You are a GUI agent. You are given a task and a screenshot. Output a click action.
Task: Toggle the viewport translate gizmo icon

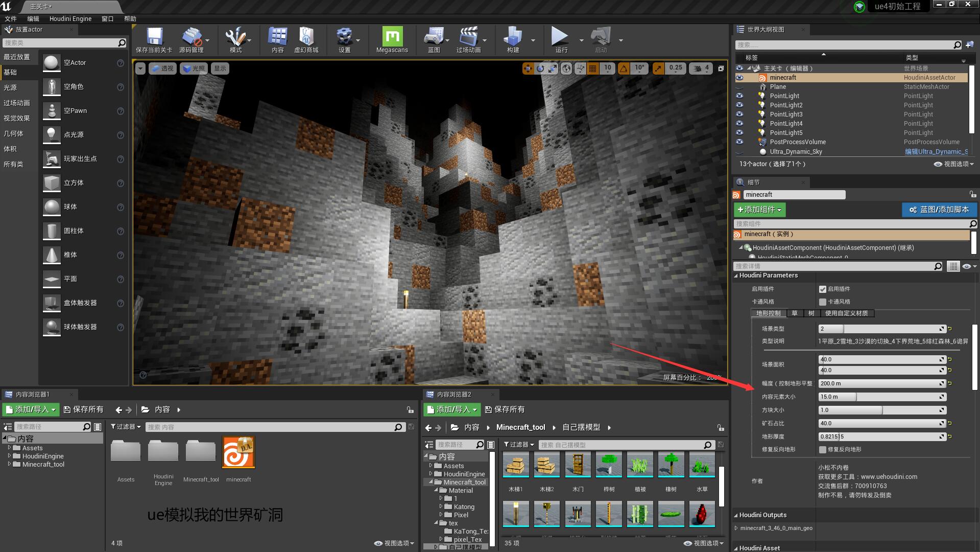(528, 68)
